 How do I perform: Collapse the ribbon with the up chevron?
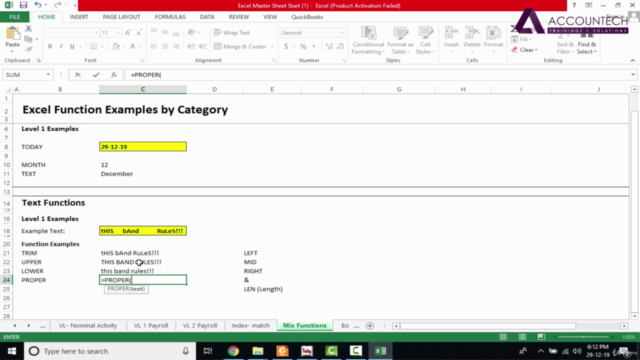(633, 60)
